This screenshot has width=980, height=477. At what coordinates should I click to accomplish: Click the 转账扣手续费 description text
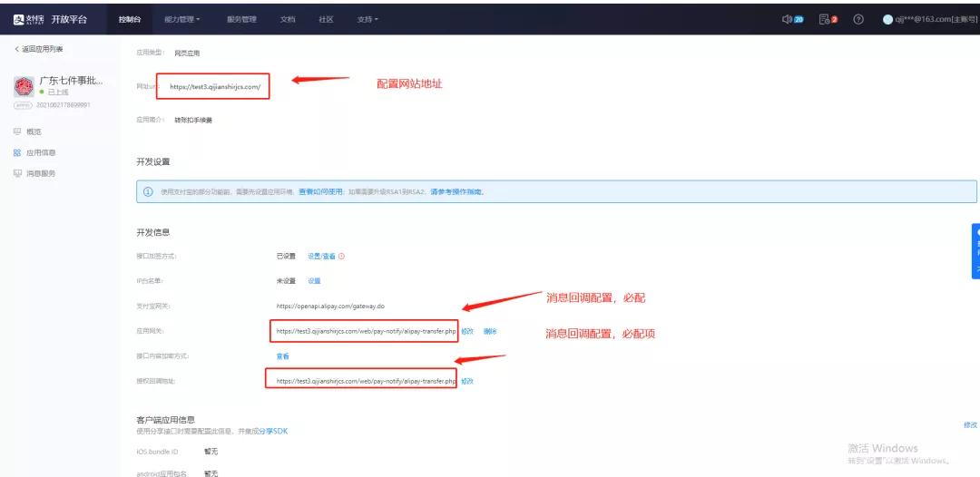(193, 120)
